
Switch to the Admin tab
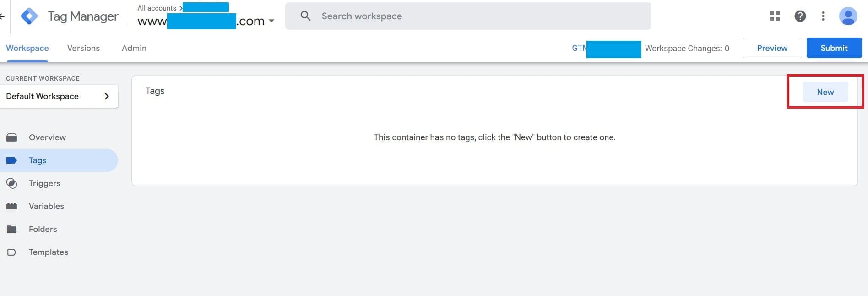pyautogui.click(x=134, y=48)
